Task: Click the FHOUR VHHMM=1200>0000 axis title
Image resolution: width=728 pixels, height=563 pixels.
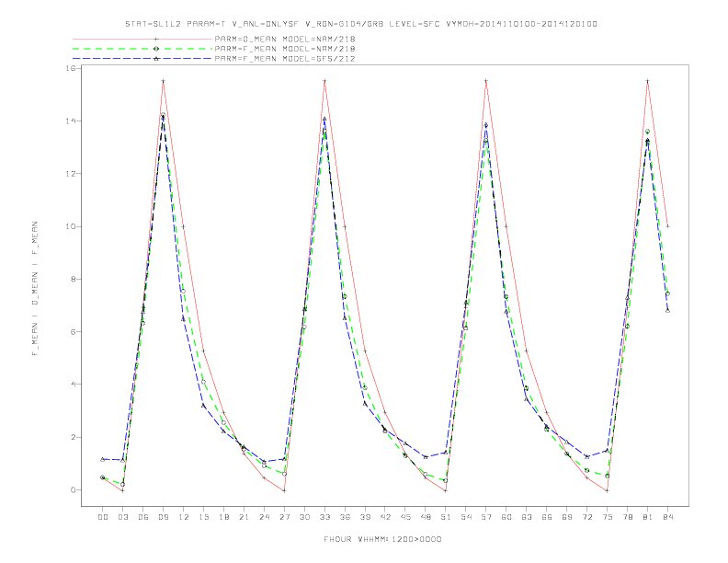Action: click(x=382, y=539)
